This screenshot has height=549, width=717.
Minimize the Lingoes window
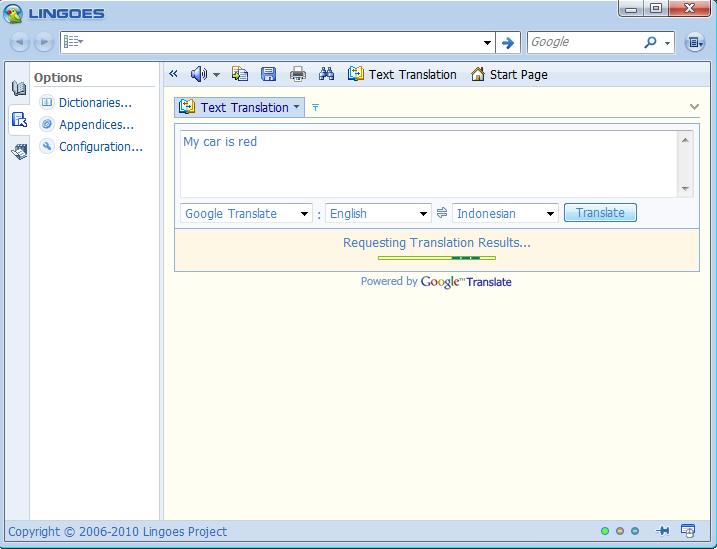tap(631, 9)
